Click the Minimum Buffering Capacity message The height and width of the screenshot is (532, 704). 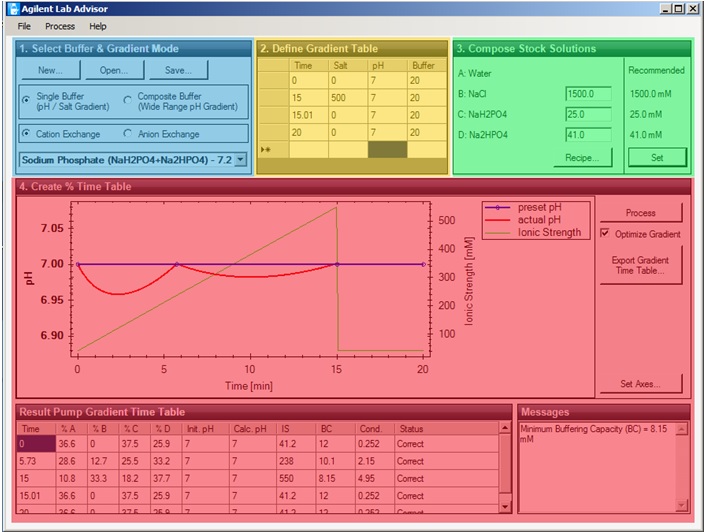coord(594,434)
